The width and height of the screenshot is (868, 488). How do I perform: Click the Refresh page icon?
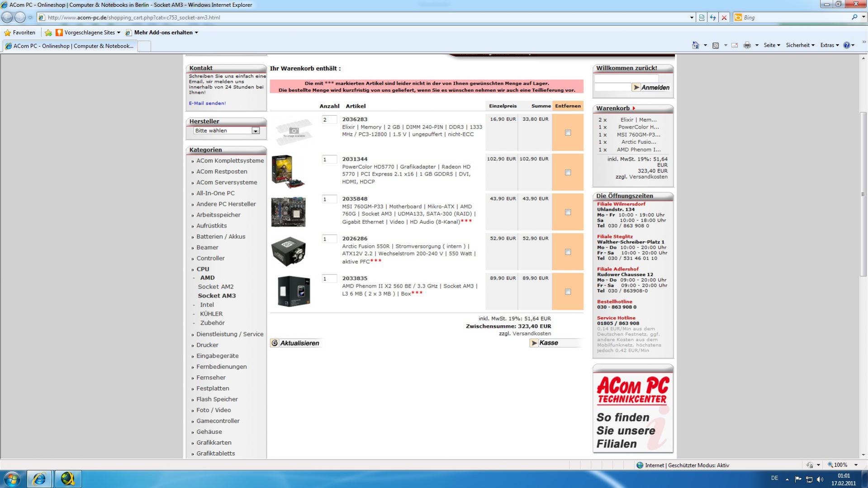coord(713,18)
